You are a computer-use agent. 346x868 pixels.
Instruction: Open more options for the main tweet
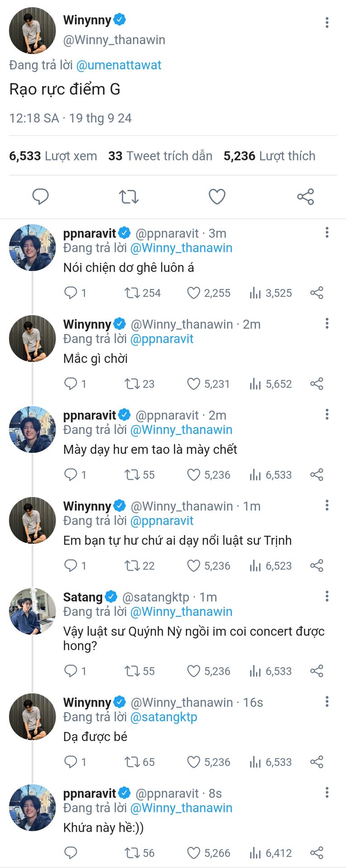point(327,23)
